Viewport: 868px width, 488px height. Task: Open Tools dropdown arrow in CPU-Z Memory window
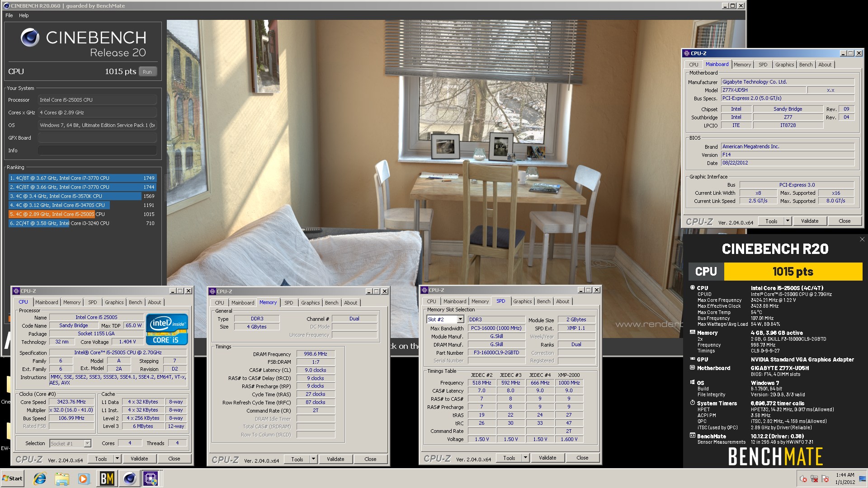(x=313, y=459)
